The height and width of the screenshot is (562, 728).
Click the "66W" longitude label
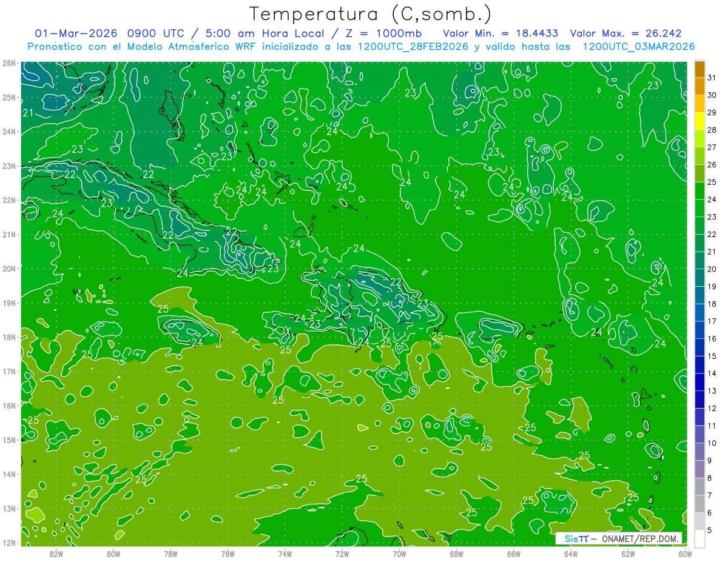point(514,554)
